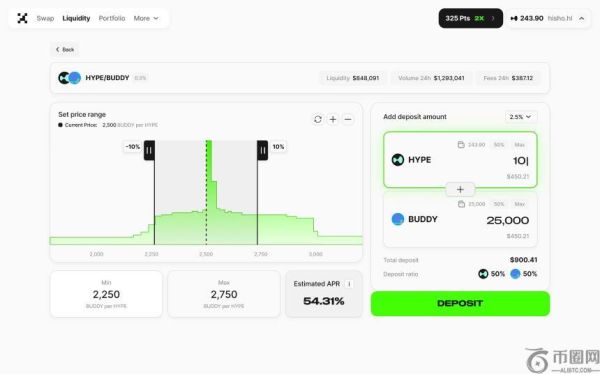Click the chevron on the points badge
Viewport: 600px width, 374px height.
(x=493, y=18)
